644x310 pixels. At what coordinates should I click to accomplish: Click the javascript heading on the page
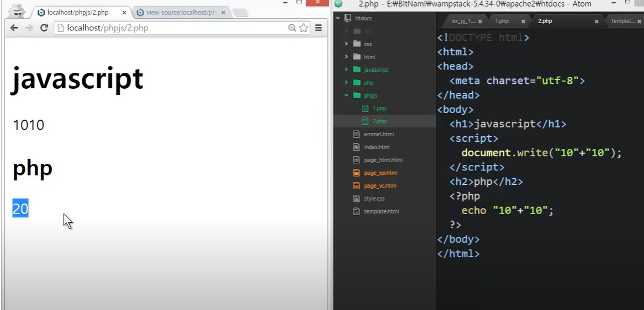click(x=78, y=78)
